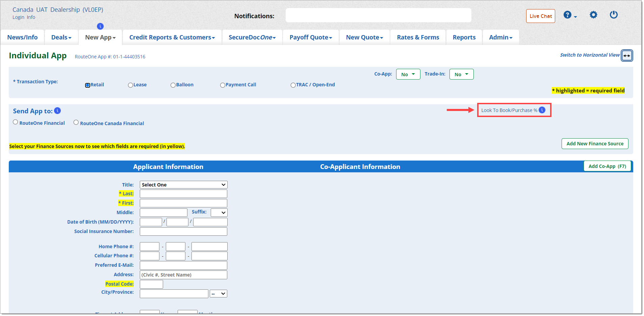Screen dimensions: 644x316
Task: Click the Login Info link
Action: (x=24, y=17)
